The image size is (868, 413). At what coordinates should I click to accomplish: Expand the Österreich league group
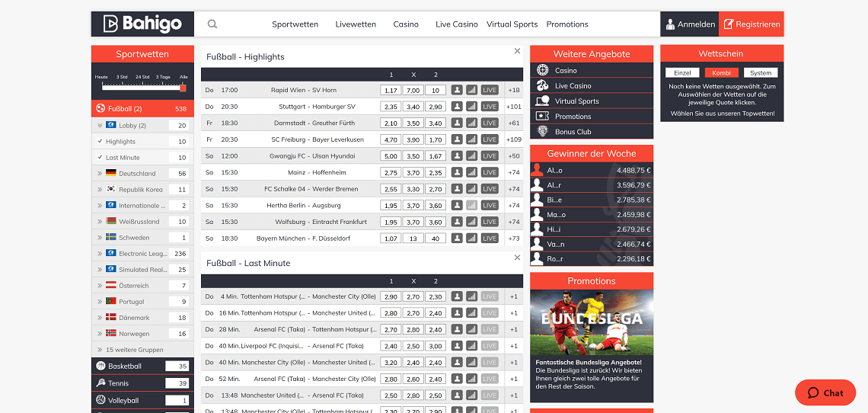pyautogui.click(x=100, y=286)
